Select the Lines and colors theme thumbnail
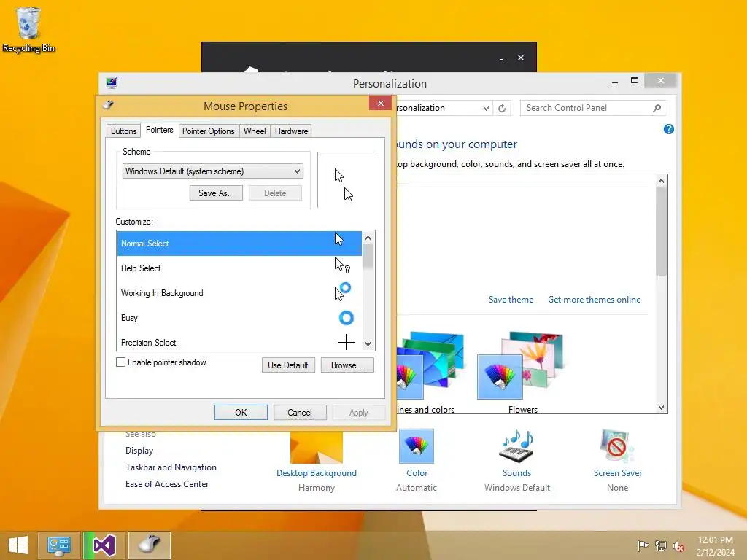The height and width of the screenshot is (560, 747). pyautogui.click(x=430, y=365)
